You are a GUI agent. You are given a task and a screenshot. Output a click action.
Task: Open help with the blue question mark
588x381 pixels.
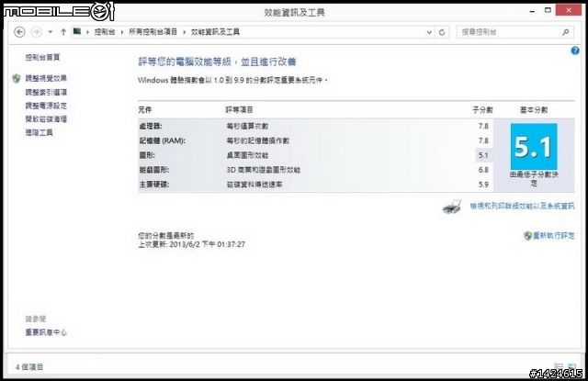pos(575,50)
